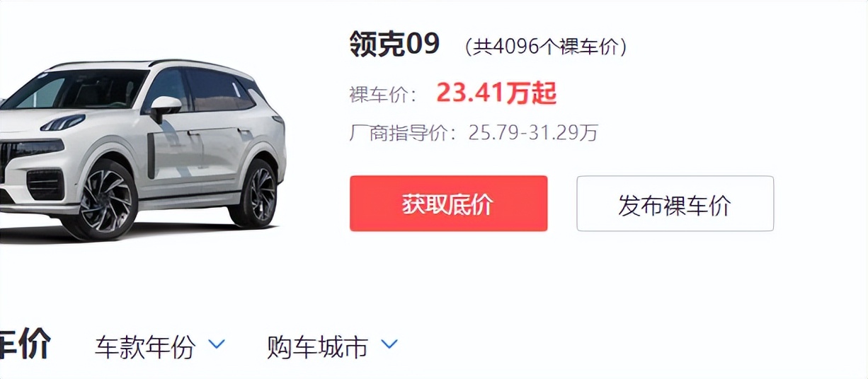Image resolution: width=868 pixels, height=379 pixels.
Task: Select the 共4096个裸车价 count text
Action: (546, 47)
